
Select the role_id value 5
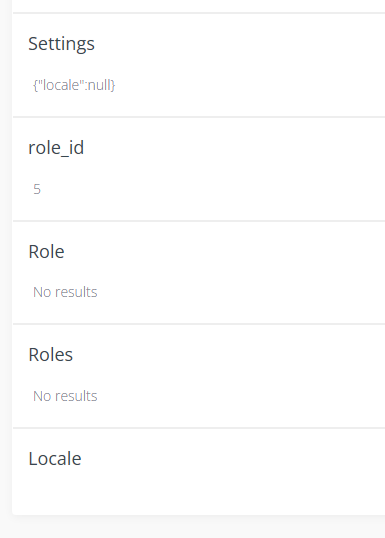pos(37,189)
